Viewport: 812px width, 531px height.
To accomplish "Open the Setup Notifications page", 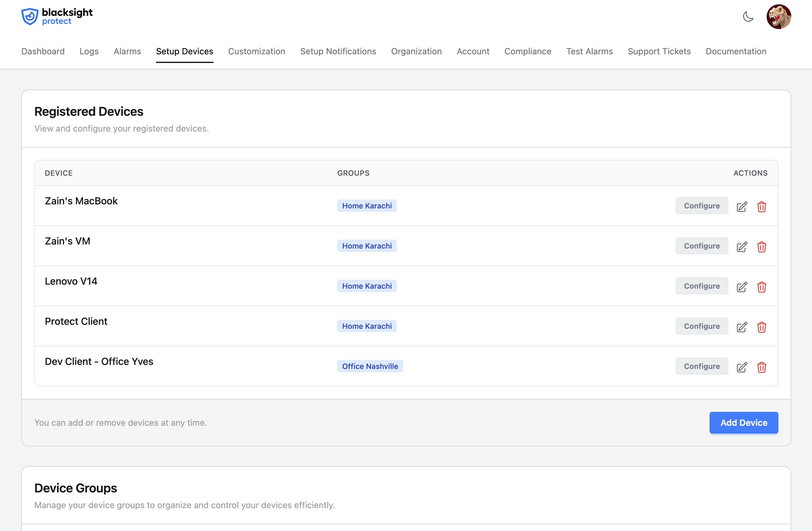I will (x=338, y=51).
